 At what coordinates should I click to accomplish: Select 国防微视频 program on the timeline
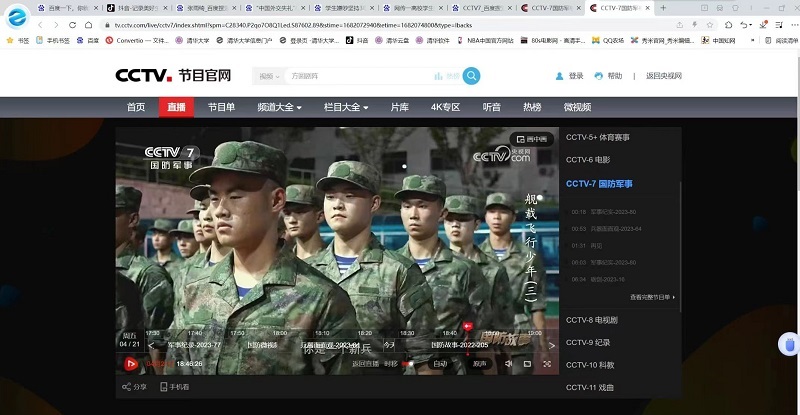[262, 345]
